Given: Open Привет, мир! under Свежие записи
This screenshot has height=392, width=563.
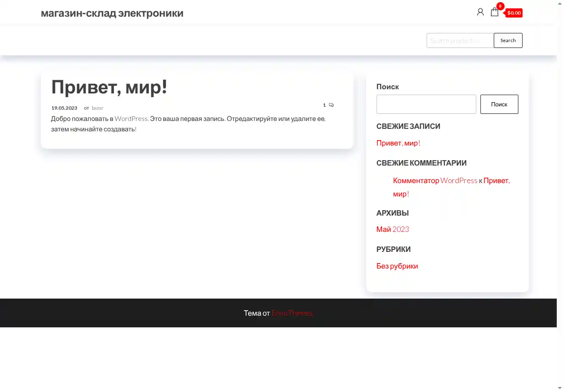Looking at the screenshot, I should pyautogui.click(x=398, y=143).
